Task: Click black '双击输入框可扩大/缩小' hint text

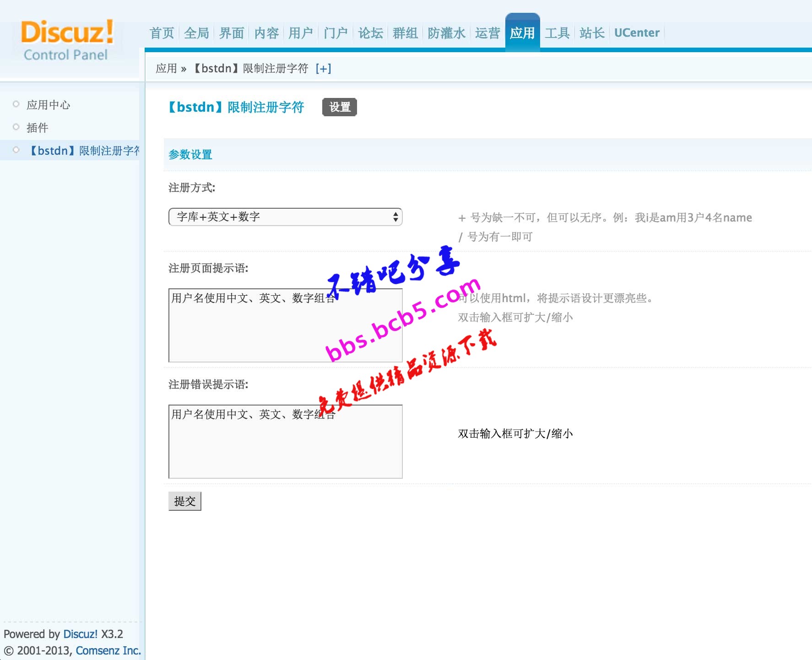Action: 515,433
